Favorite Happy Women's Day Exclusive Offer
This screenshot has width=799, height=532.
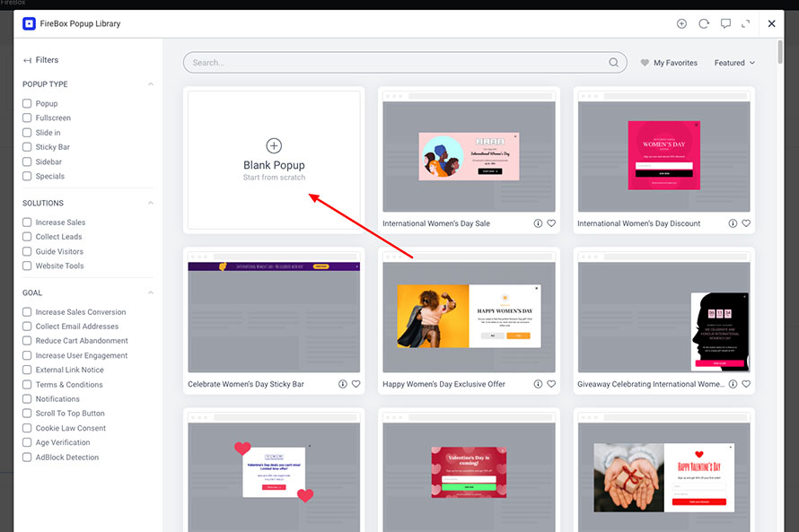tap(551, 384)
